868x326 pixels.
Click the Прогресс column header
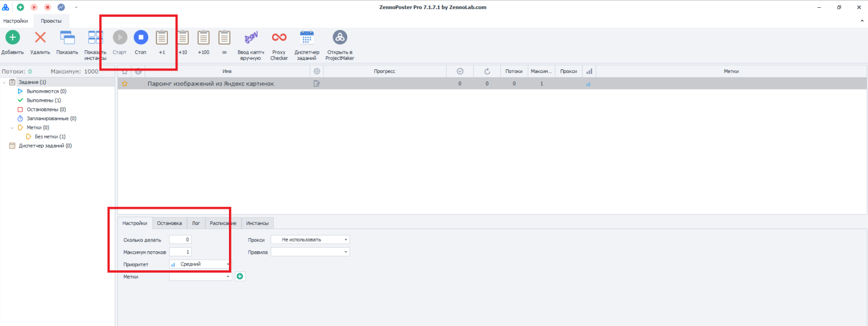385,71
